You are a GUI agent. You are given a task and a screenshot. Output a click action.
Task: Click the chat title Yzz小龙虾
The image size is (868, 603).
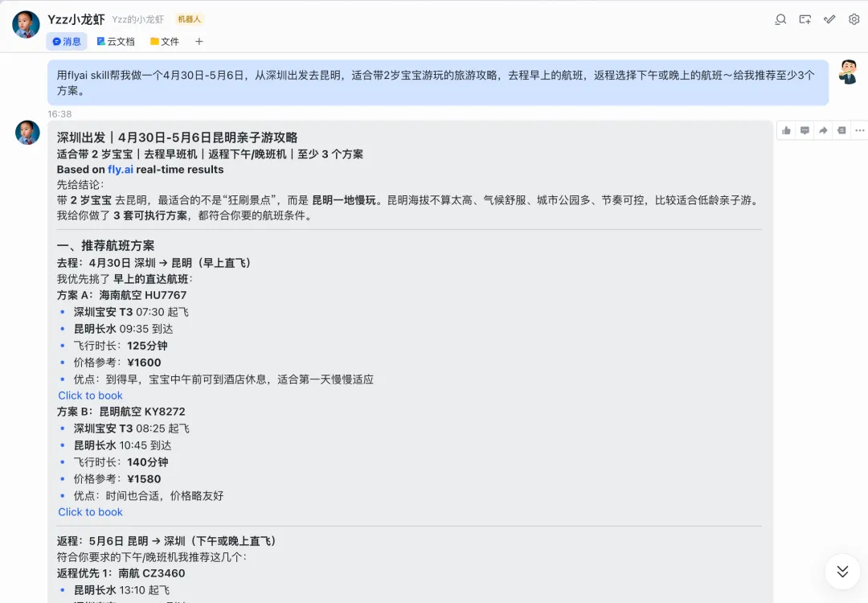click(x=76, y=19)
